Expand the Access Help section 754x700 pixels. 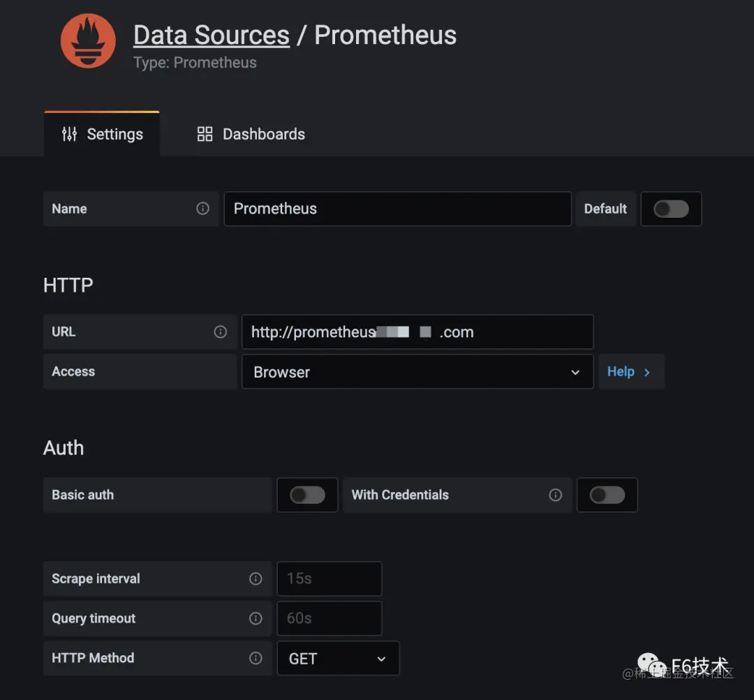pos(629,372)
